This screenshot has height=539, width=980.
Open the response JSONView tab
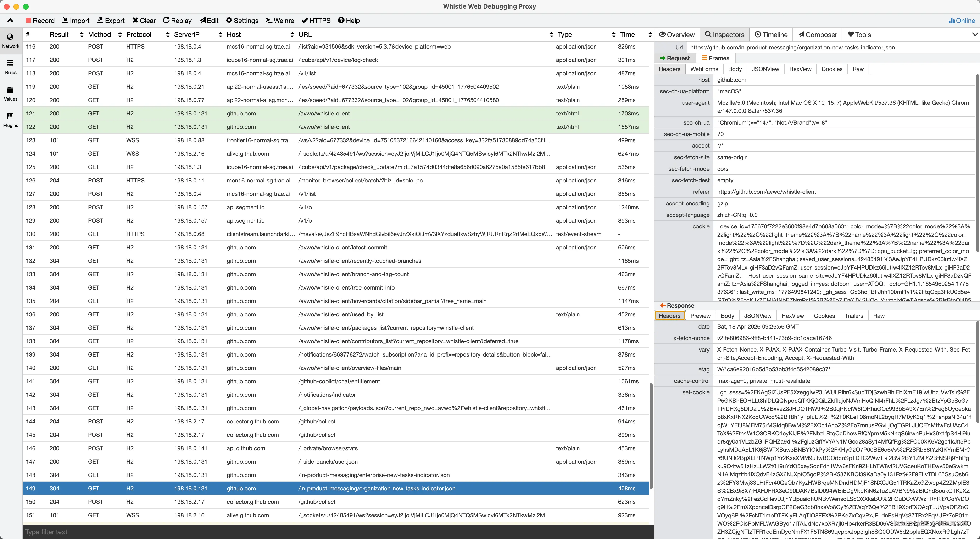757,316
